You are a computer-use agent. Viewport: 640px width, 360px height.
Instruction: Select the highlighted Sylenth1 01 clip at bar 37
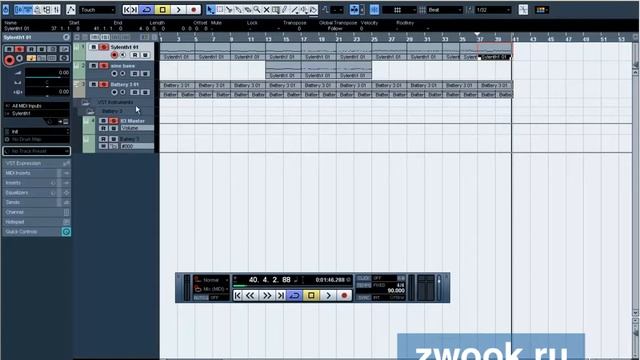(x=494, y=52)
